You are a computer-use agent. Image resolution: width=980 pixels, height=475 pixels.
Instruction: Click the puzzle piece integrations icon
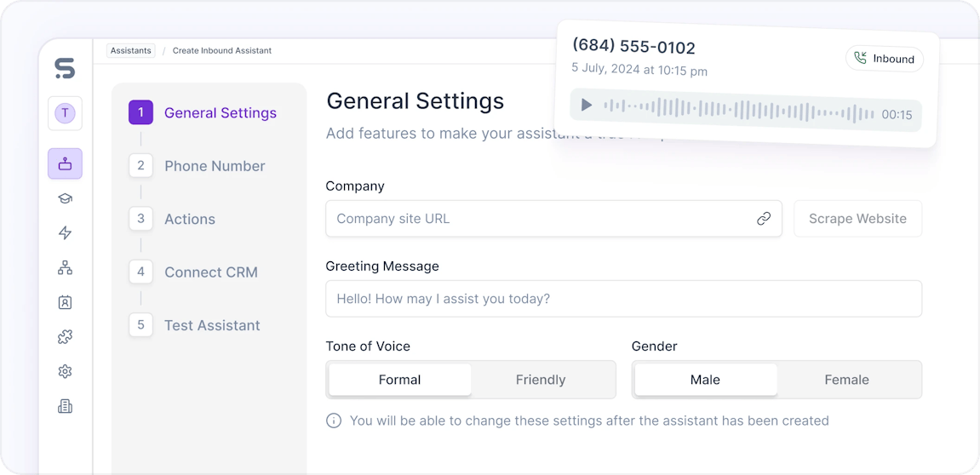[65, 337]
